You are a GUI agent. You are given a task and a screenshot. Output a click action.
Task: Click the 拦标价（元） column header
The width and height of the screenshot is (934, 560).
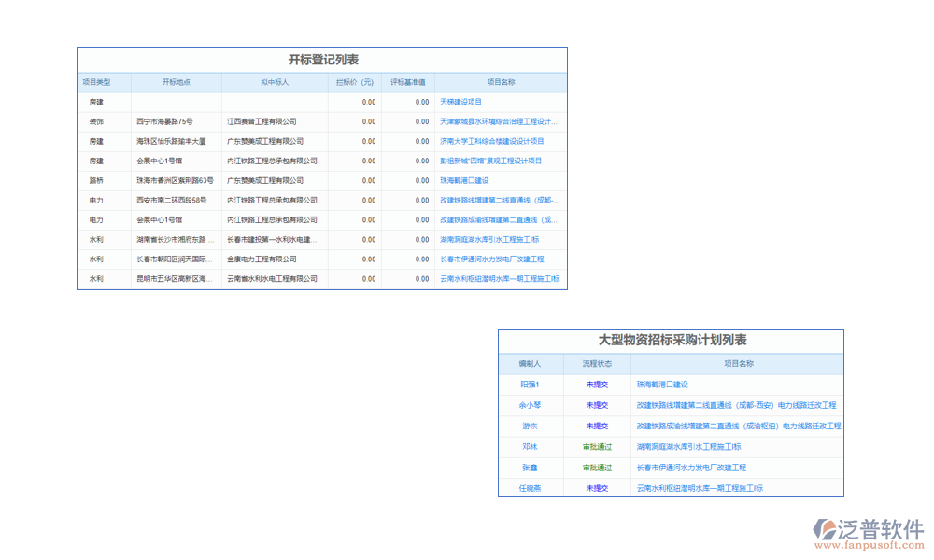[355, 82]
